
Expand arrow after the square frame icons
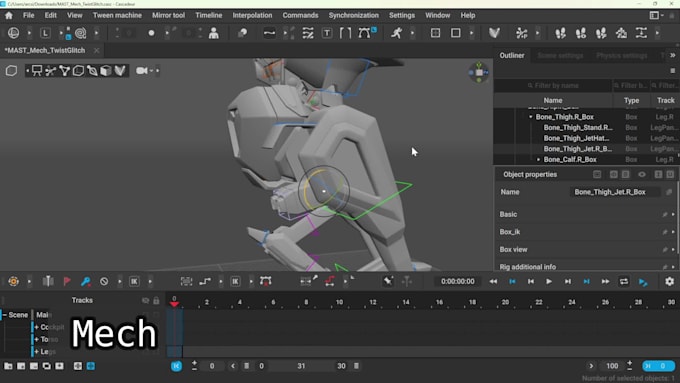[471, 33]
